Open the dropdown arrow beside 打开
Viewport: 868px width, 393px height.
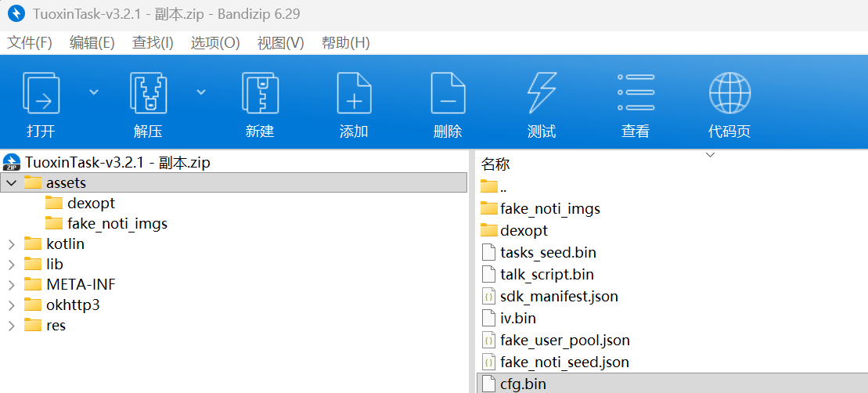(94, 92)
